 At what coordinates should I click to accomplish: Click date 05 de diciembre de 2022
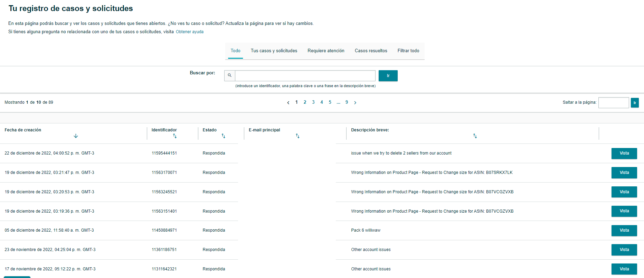click(x=49, y=230)
